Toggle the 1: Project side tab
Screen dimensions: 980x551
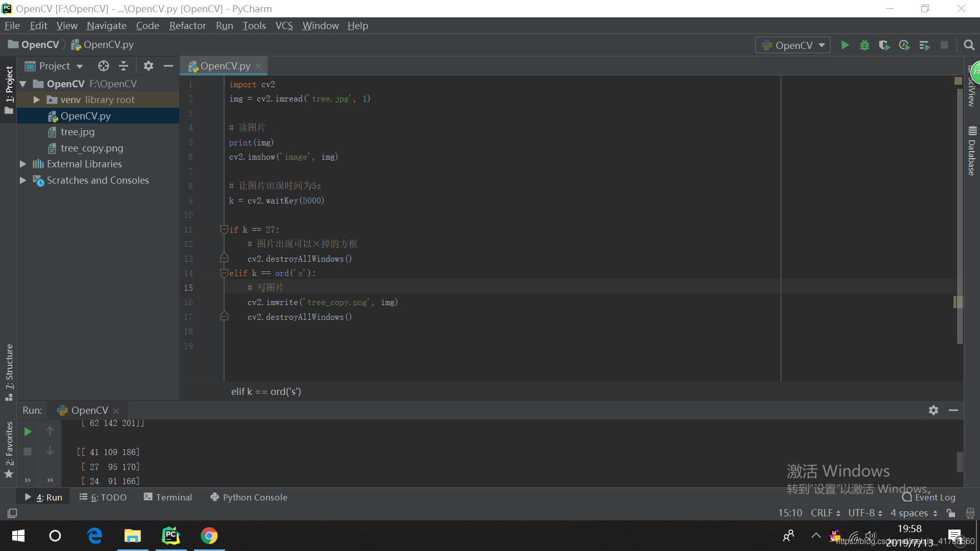(9, 90)
